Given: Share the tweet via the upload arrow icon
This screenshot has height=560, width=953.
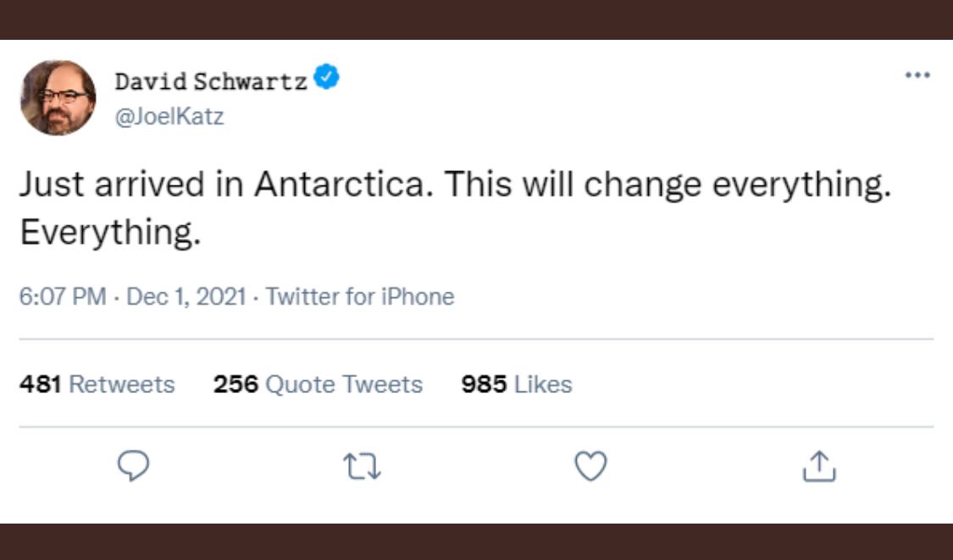Looking at the screenshot, I should tap(818, 466).
